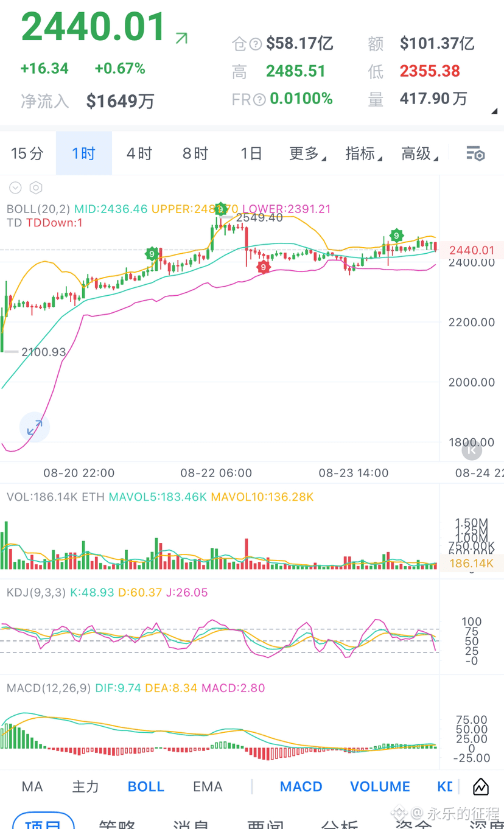Open the 更多 timeframe dropdown
Viewport: 504px width, 829px height.
(307, 153)
